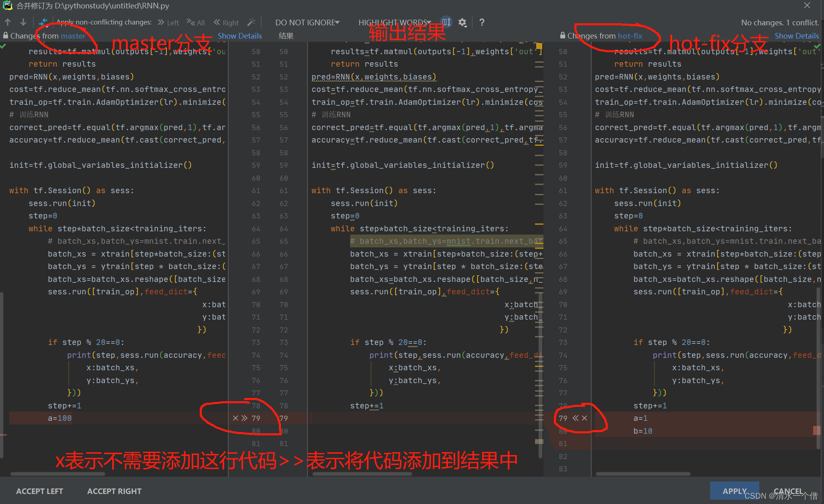Ignore hot-fix change with X icon
The height and width of the screenshot is (504, 824).
coord(584,418)
